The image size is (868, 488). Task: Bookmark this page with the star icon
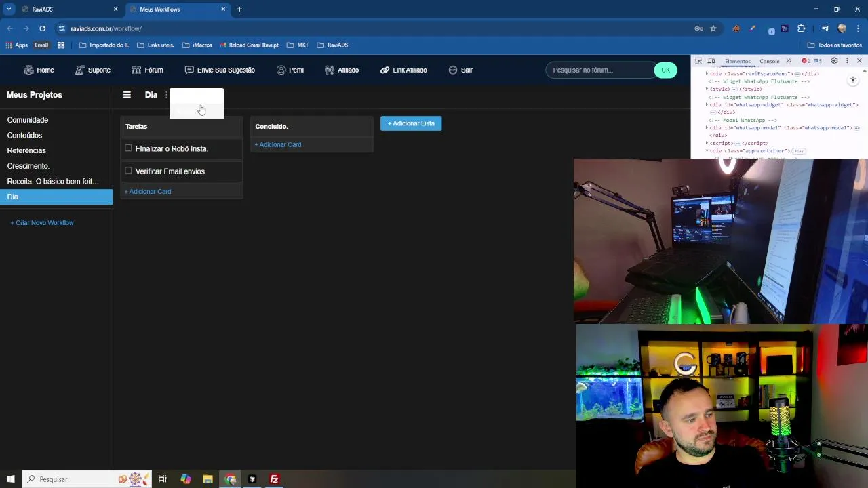(x=713, y=28)
